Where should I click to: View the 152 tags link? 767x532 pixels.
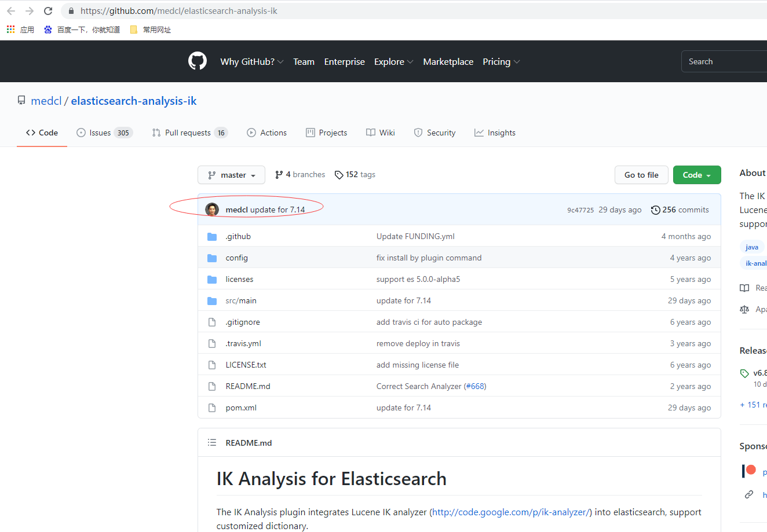[355, 174]
